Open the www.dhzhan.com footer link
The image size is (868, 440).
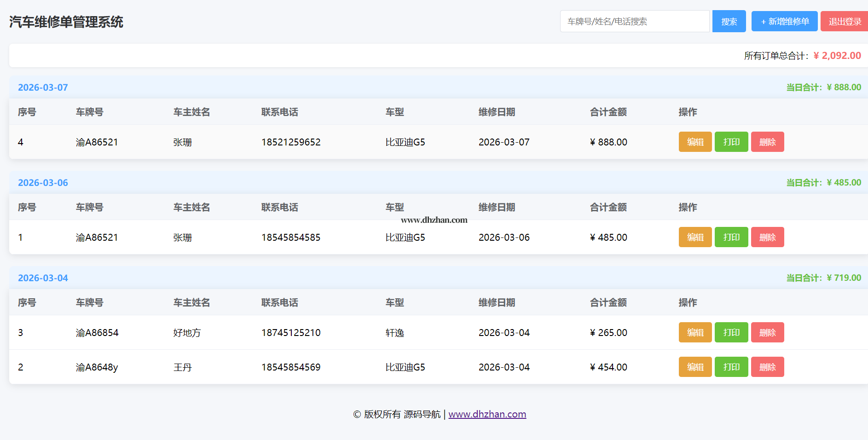(487, 414)
